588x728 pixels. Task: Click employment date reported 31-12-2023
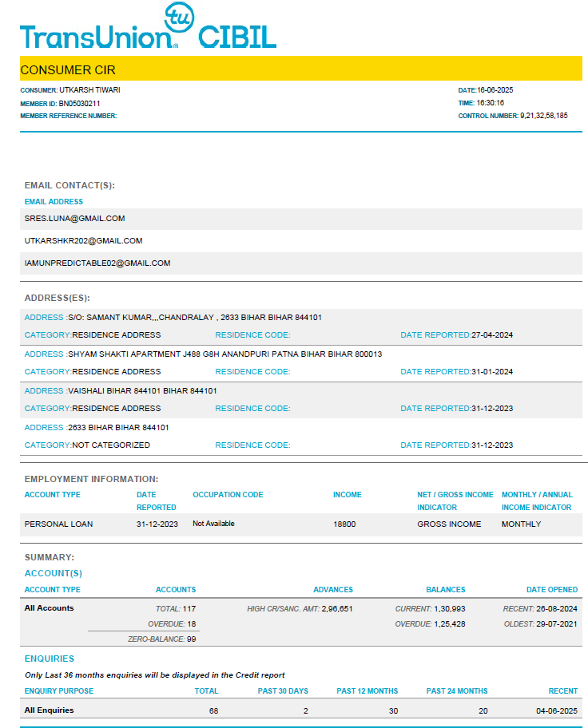pyautogui.click(x=157, y=524)
